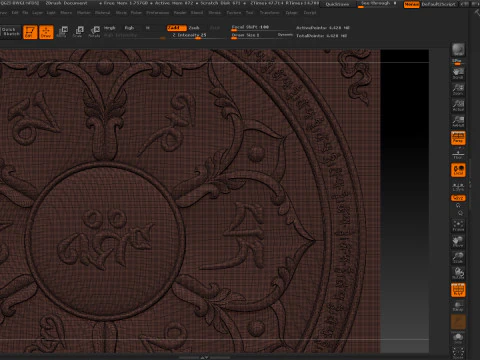Switch to Zsub sculpt mode
The height and width of the screenshot is (360, 480).
194,28
